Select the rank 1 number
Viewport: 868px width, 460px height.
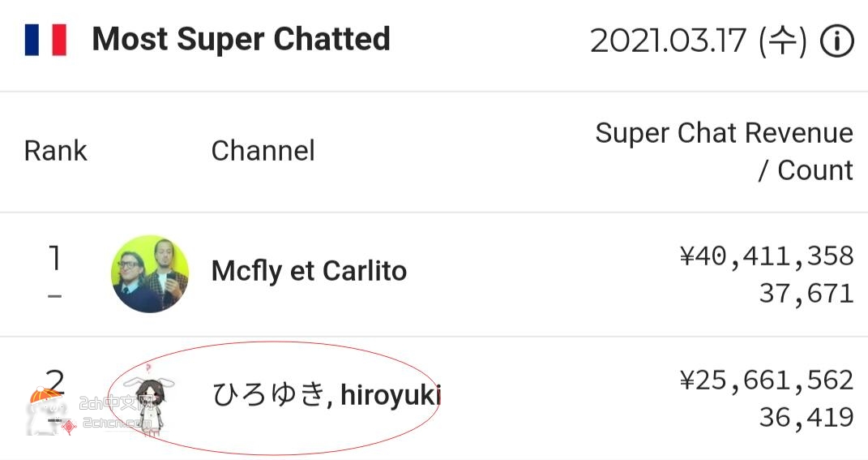(55, 258)
